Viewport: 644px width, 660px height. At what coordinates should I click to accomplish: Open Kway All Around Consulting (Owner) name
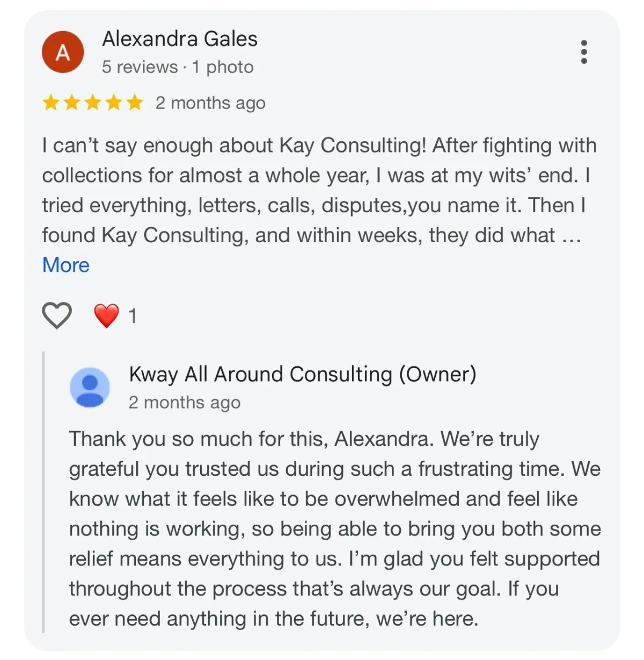(x=302, y=374)
